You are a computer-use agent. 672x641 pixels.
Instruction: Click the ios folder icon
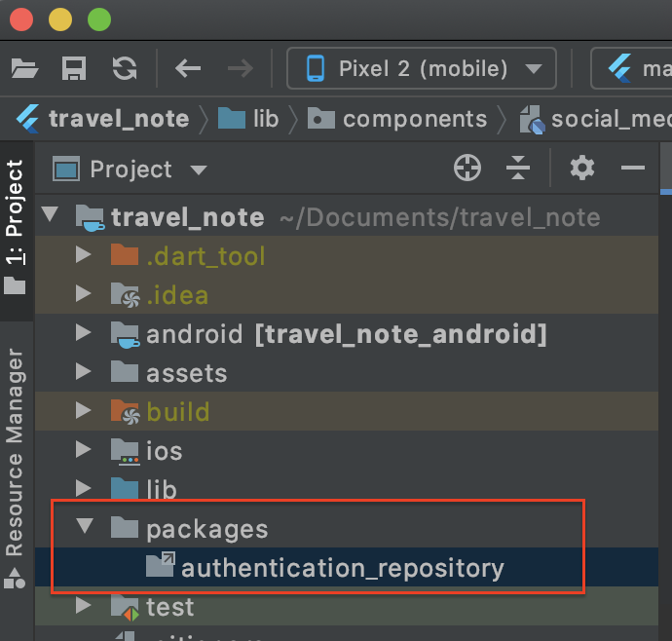pyautogui.click(x=125, y=451)
